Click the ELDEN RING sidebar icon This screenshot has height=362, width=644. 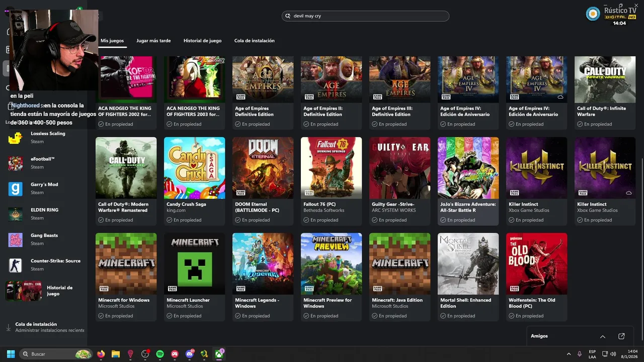(15, 214)
